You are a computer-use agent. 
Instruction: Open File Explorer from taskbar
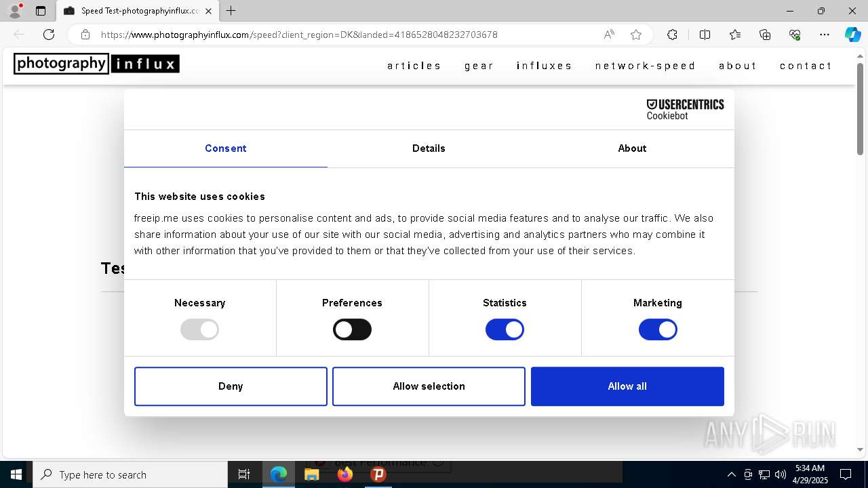click(311, 474)
